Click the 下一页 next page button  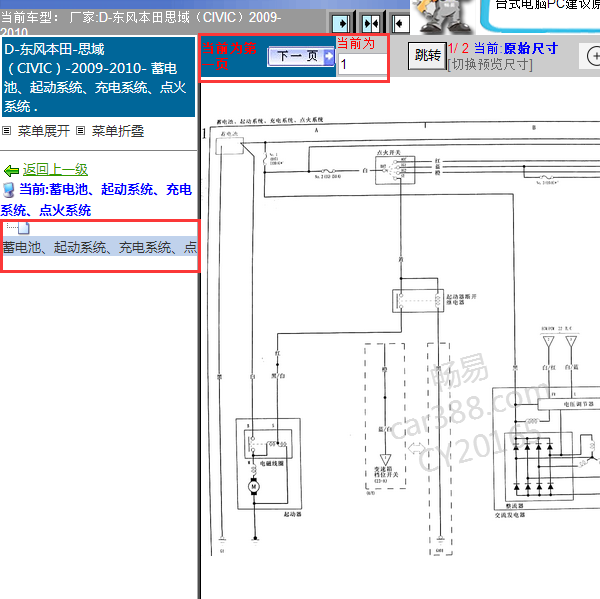pyautogui.click(x=301, y=56)
